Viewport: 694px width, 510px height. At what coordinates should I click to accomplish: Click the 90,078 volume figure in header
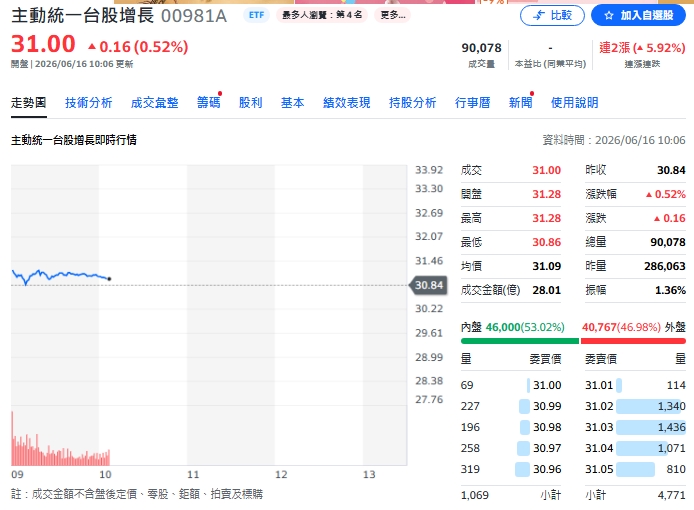[482, 47]
